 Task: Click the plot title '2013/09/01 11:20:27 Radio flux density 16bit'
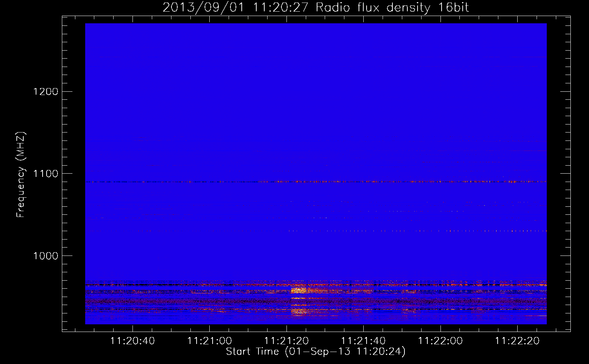316,7
